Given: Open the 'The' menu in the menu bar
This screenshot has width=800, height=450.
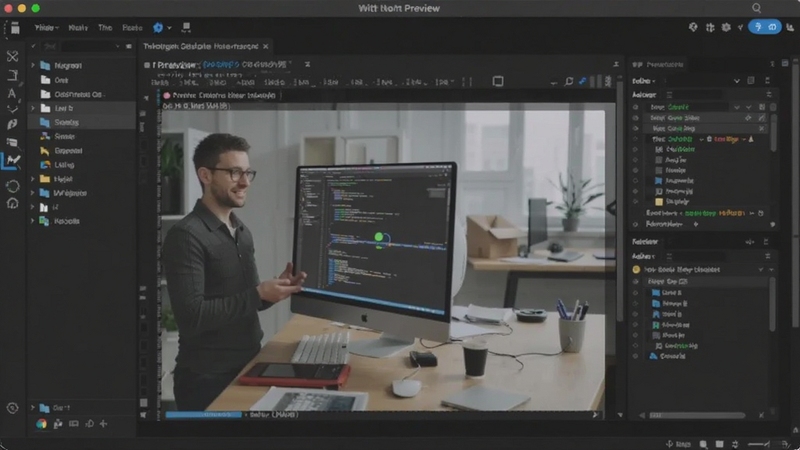Looking at the screenshot, I should point(105,28).
